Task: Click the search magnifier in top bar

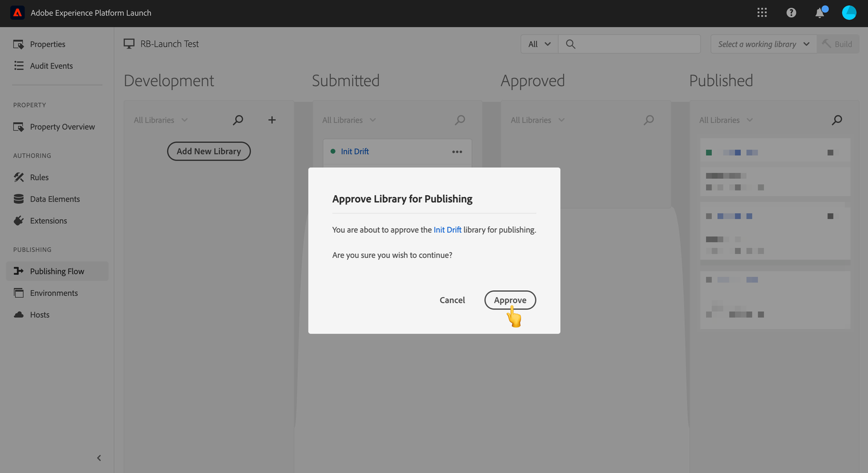Action: (570, 44)
